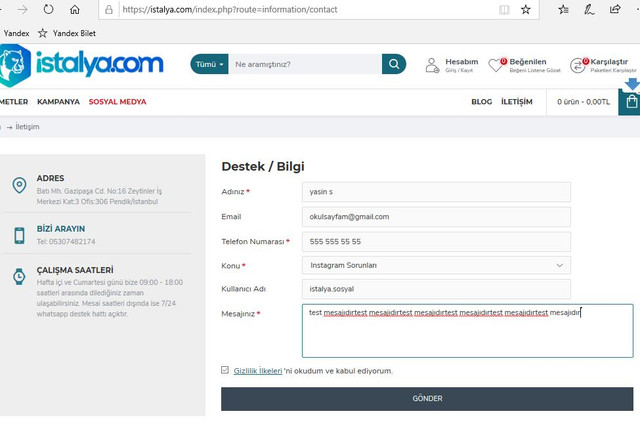Click the Hesabım user account icon
Image resolution: width=640 pixels, height=422 pixels.
pyautogui.click(x=432, y=65)
